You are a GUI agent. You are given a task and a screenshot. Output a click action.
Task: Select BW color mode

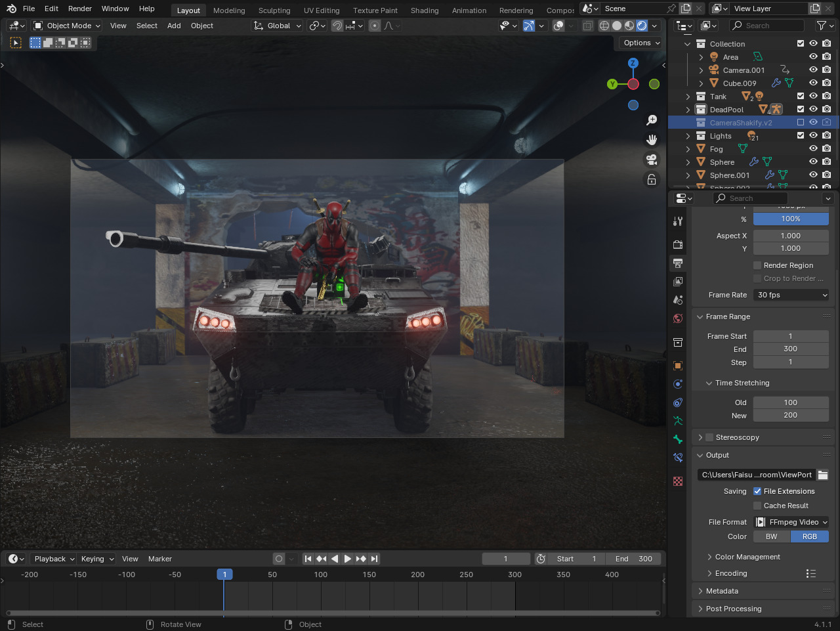pyautogui.click(x=772, y=536)
